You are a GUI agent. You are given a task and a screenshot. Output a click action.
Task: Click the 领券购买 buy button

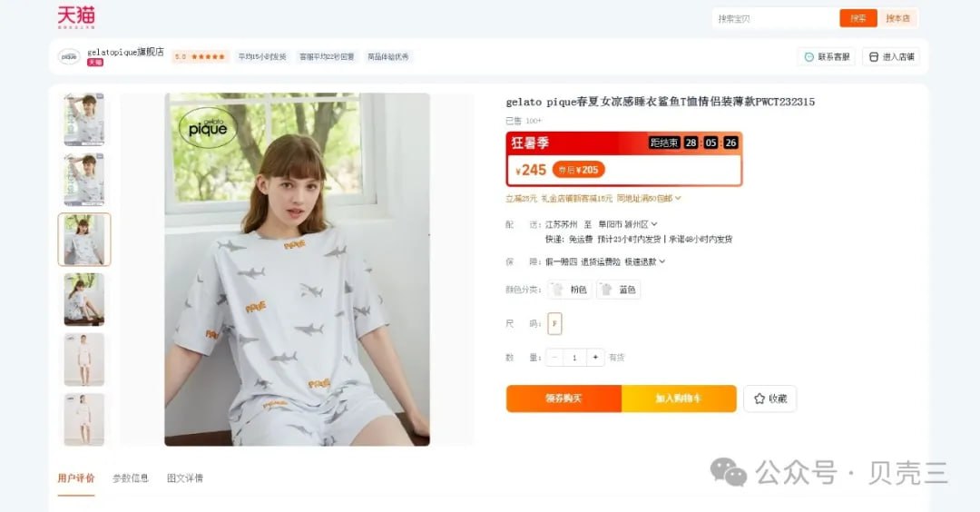click(x=563, y=399)
